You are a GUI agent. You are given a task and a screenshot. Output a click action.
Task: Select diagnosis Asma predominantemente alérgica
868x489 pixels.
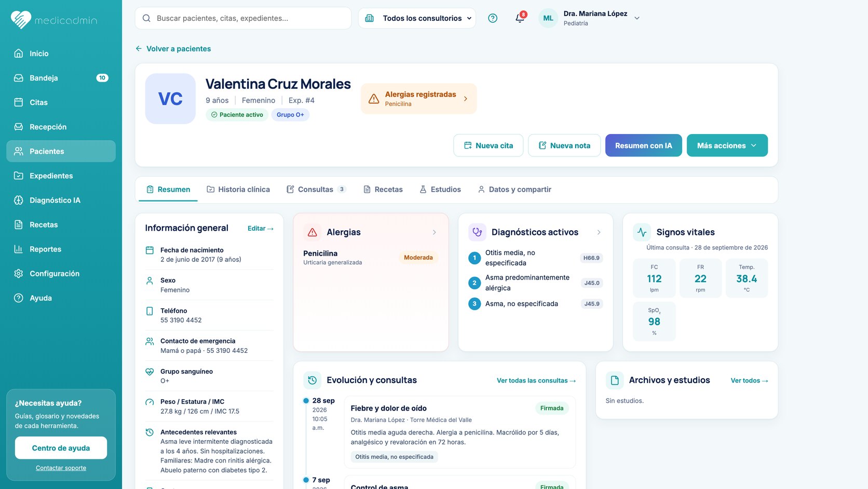coord(535,283)
